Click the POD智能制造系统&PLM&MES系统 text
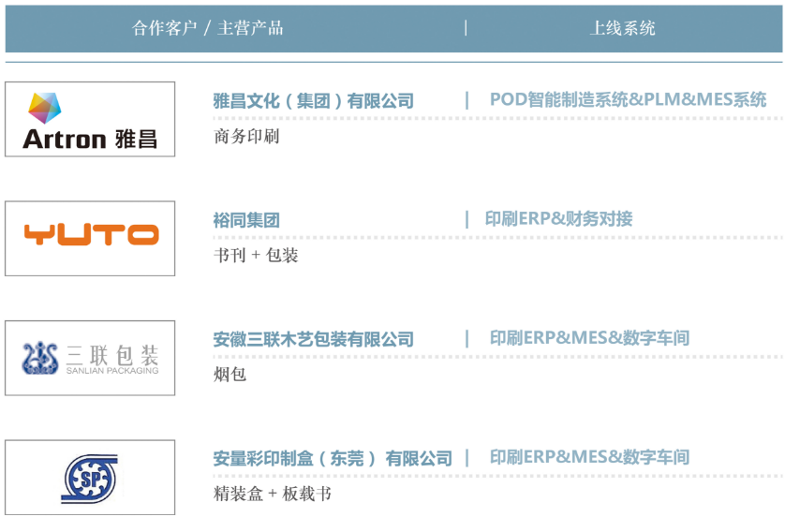 pyautogui.click(x=628, y=99)
